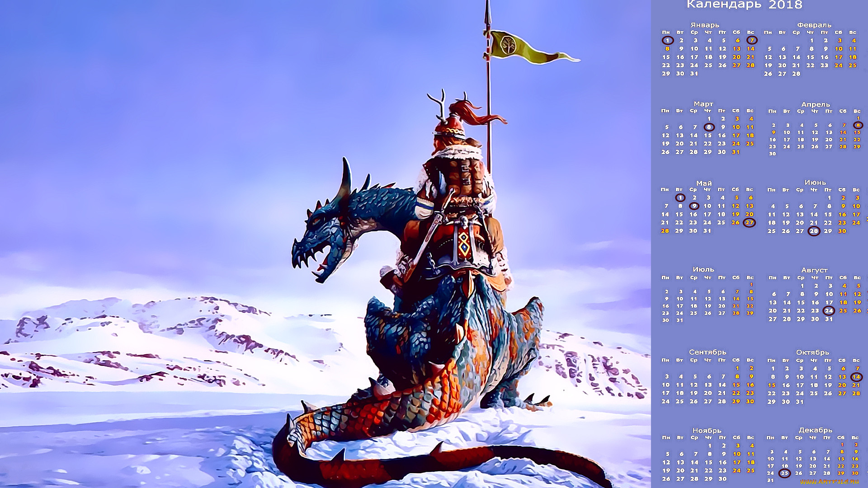Select "Сб" header under Сентябрь
This screenshot has height=488, width=868.
click(736, 360)
